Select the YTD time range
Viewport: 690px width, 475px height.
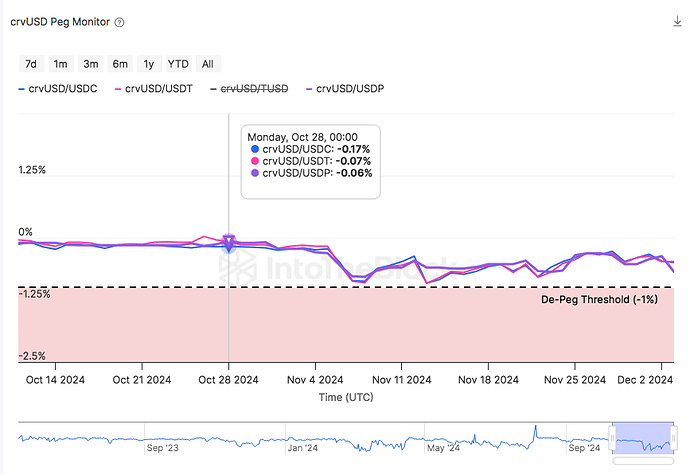(x=178, y=64)
